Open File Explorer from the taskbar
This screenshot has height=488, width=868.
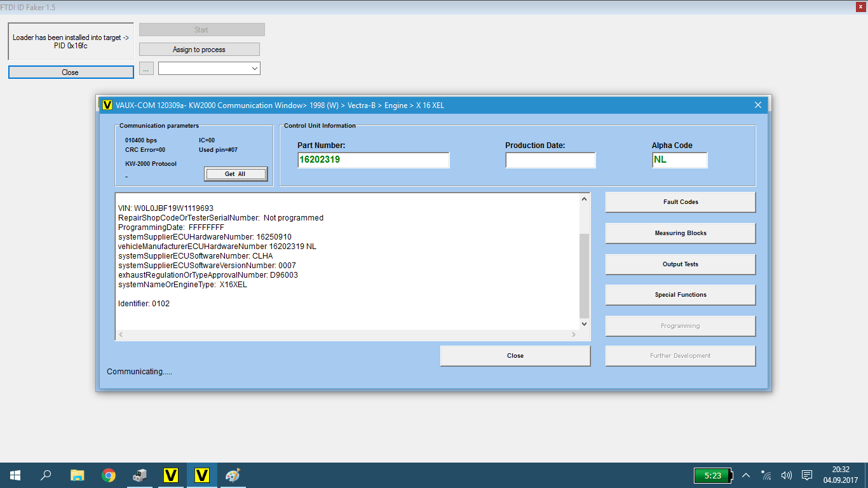pyautogui.click(x=77, y=475)
